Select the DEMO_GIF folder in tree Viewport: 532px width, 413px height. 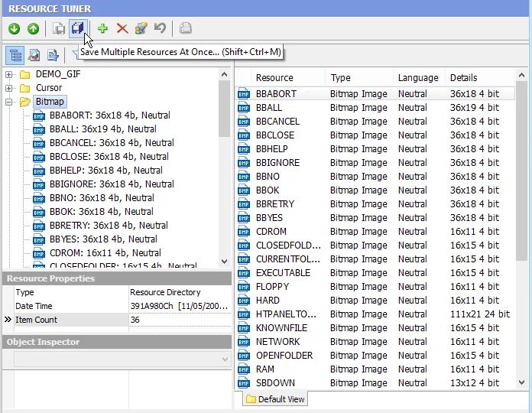click(x=58, y=74)
